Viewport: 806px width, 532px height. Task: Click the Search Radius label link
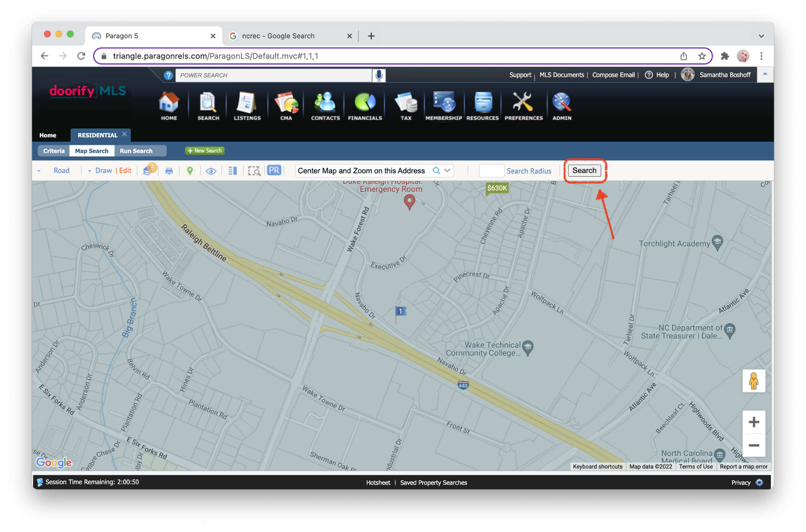pos(529,171)
